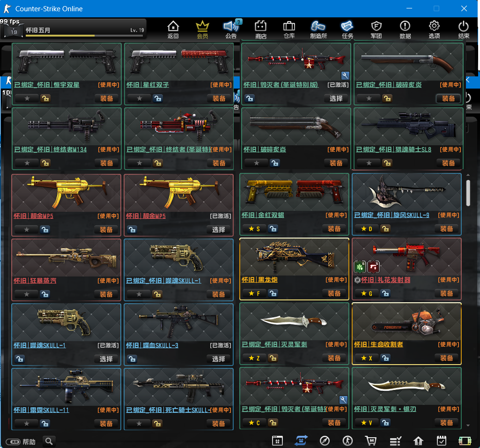
Task: Open the 已绑定_怀旧|旋风SKULL-9 name link
Action: [x=391, y=215]
